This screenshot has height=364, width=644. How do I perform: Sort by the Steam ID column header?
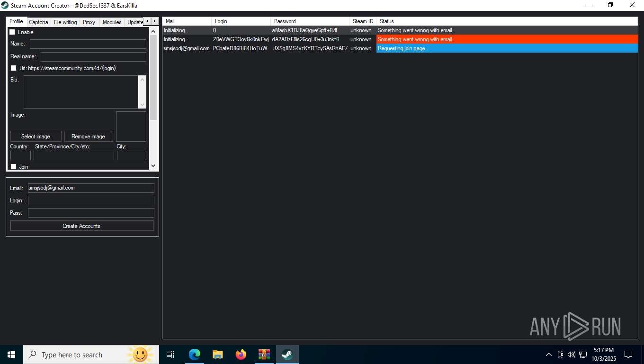[363, 21]
